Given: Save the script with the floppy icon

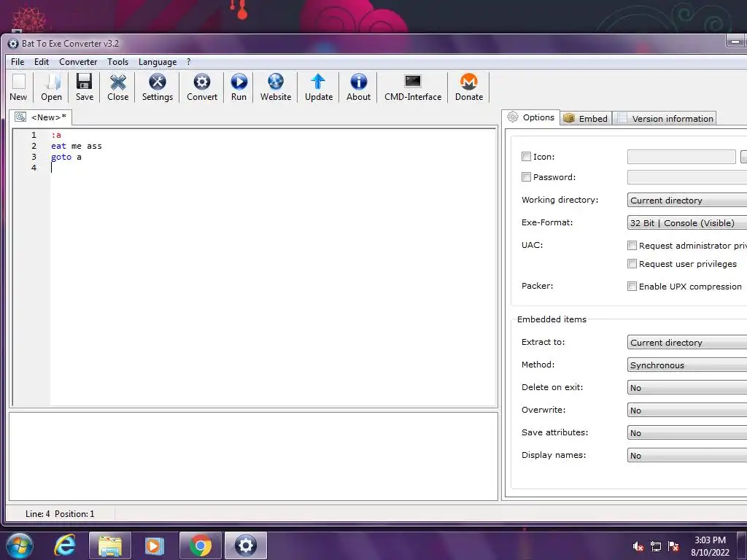Looking at the screenshot, I should [x=85, y=87].
